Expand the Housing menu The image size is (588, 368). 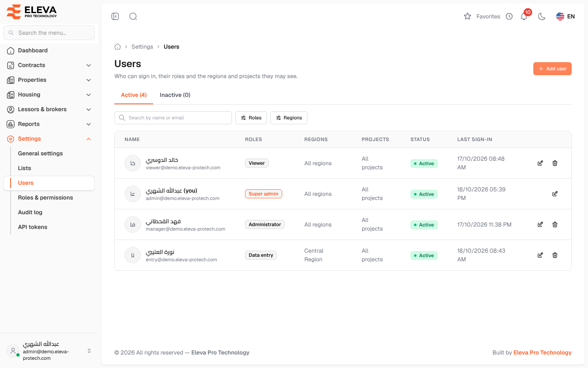[x=49, y=94]
